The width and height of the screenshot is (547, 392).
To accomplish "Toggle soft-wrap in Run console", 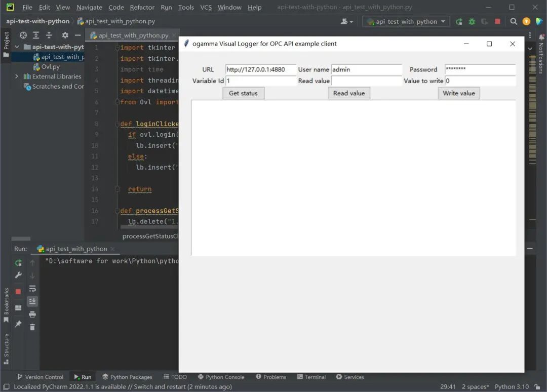I will pyautogui.click(x=32, y=289).
